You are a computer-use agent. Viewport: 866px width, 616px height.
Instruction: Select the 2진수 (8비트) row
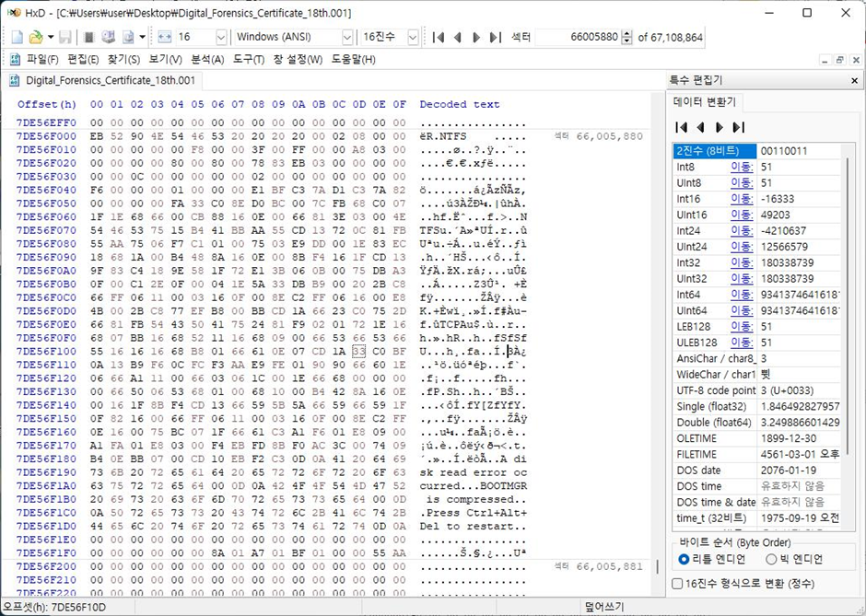[756, 151]
